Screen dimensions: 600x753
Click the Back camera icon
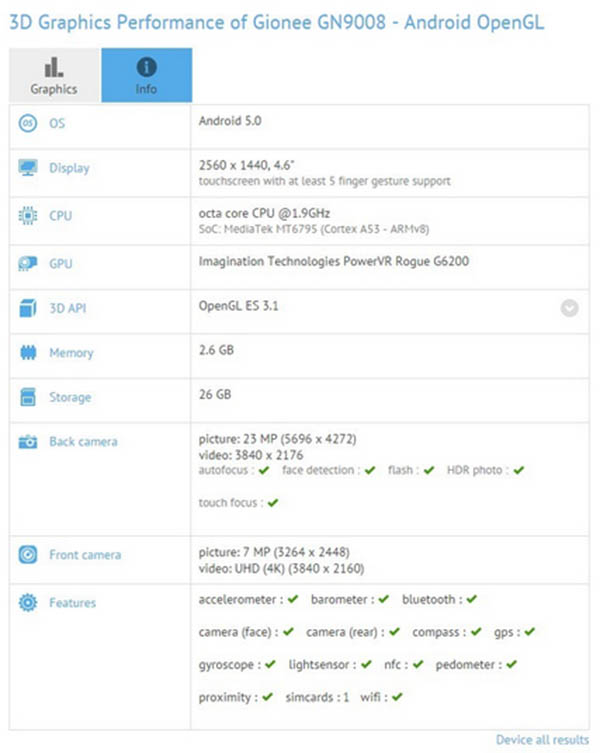point(28,442)
